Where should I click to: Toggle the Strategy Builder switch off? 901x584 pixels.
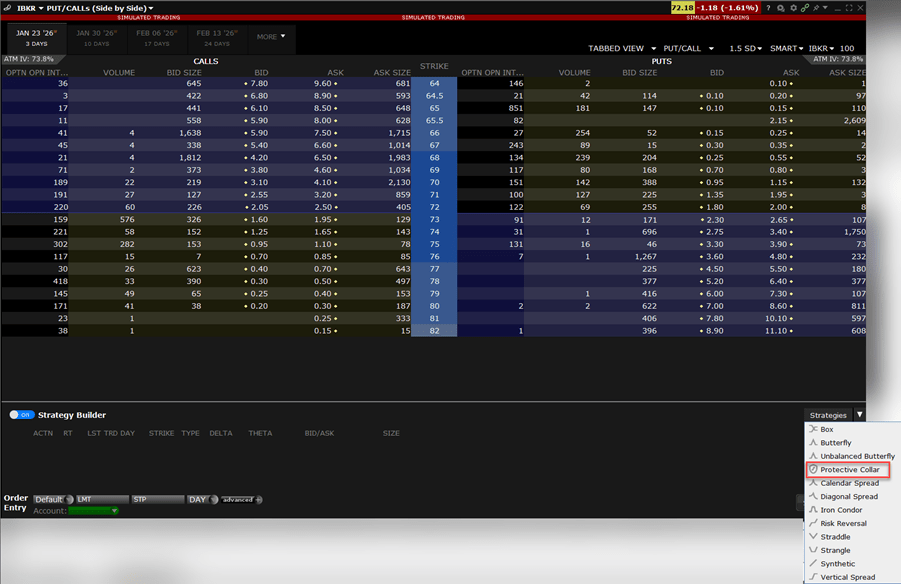point(20,415)
